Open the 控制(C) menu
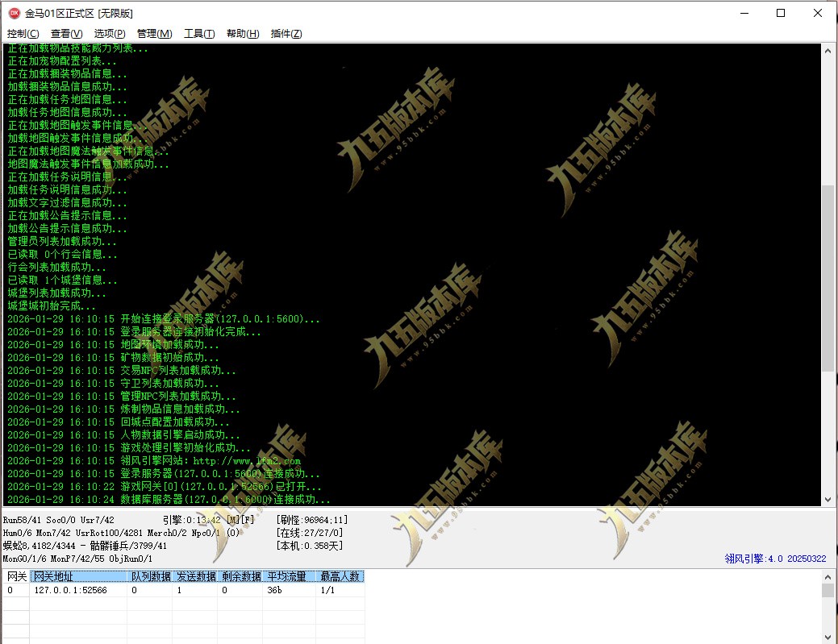Image resolution: width=838 pixels, height=644 pixels. coord(23,34)
